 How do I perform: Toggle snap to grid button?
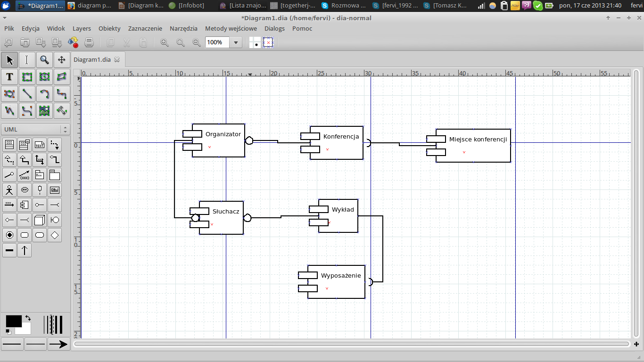(255, 43)
